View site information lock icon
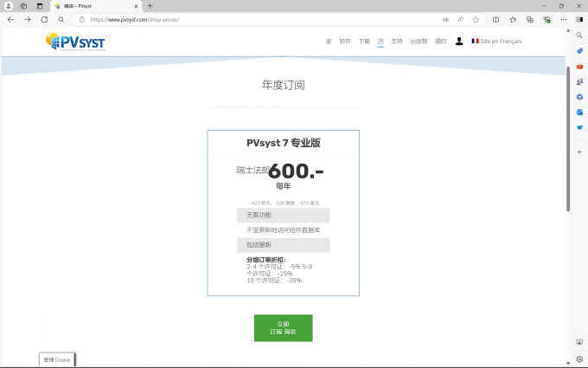 [82, 20]
